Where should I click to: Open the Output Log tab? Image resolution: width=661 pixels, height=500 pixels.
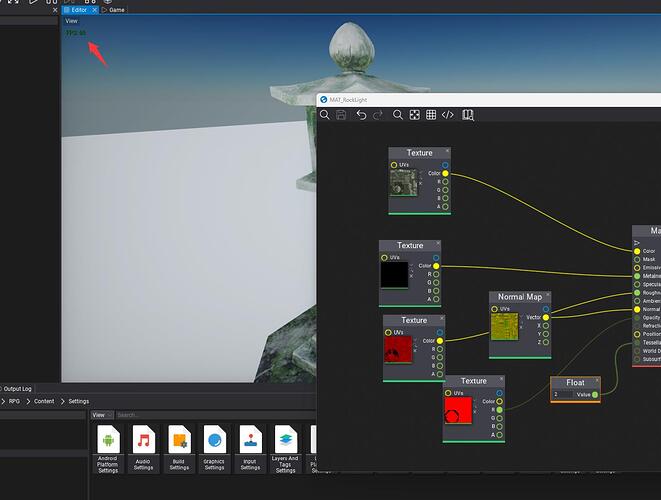[17, 388]
